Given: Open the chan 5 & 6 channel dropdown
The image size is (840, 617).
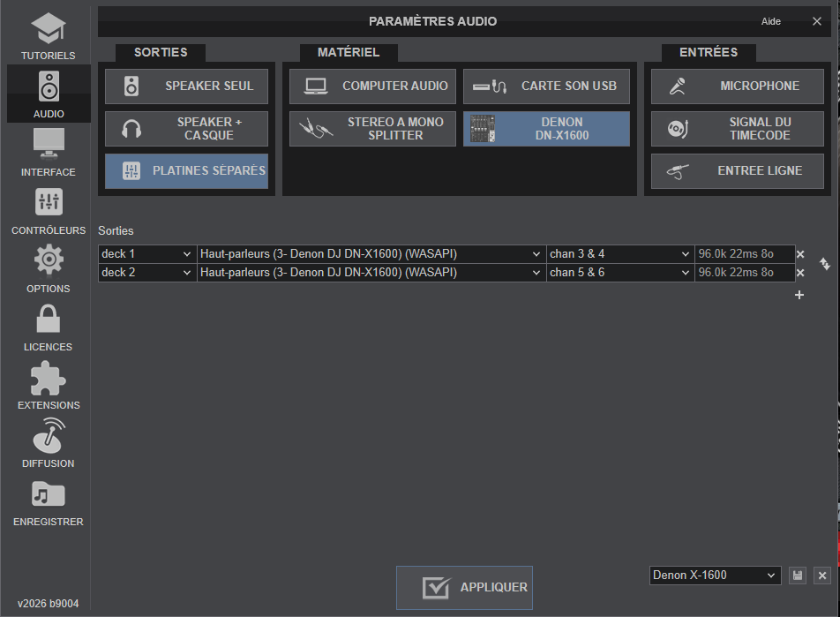Looking at the screenshot, I should click(620, 273).
